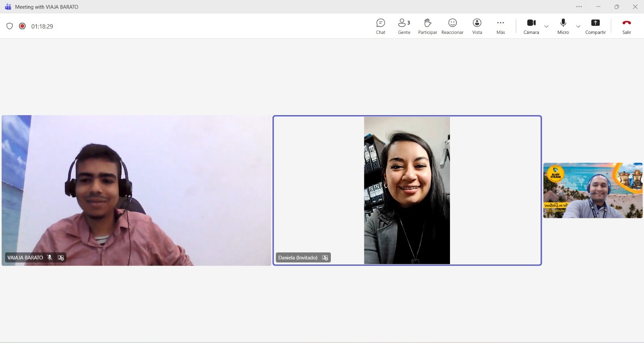The width and height of the screenshot is (644, 343).
Task: Raise hand with the Participar button
Action: tap(427, 26)
